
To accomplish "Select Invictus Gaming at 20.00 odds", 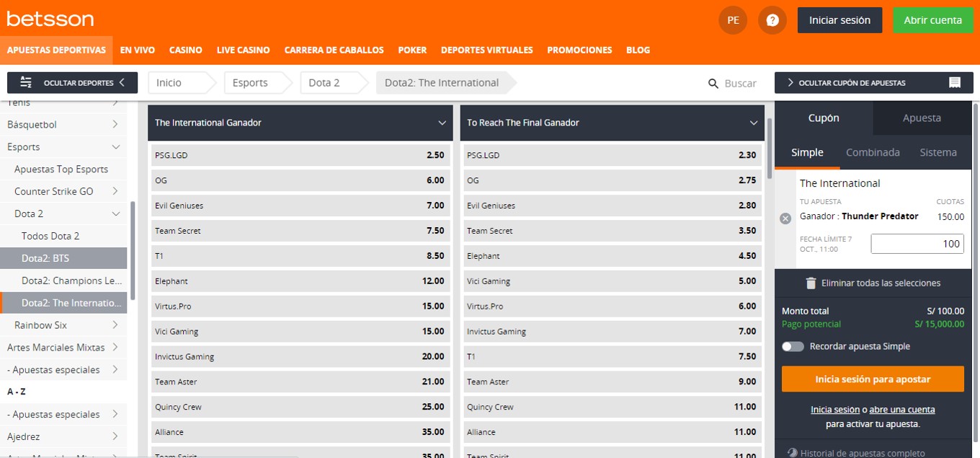I will [300, 356].
